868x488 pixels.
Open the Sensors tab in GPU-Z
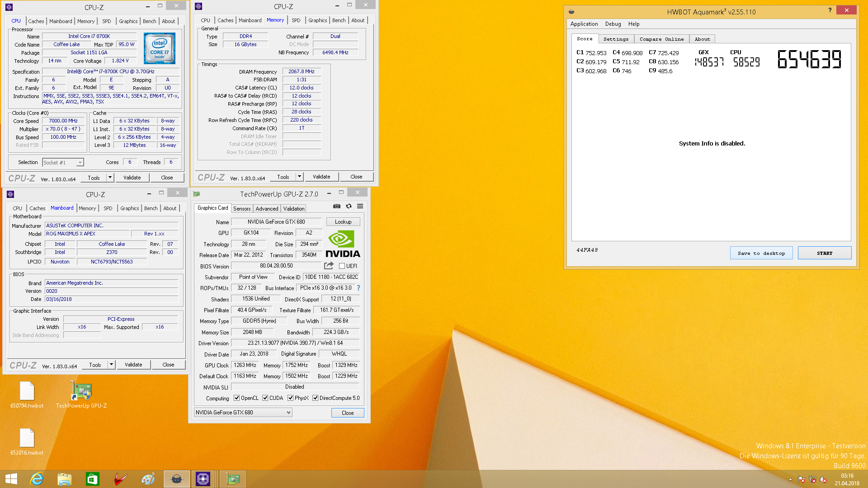point(242,209)
